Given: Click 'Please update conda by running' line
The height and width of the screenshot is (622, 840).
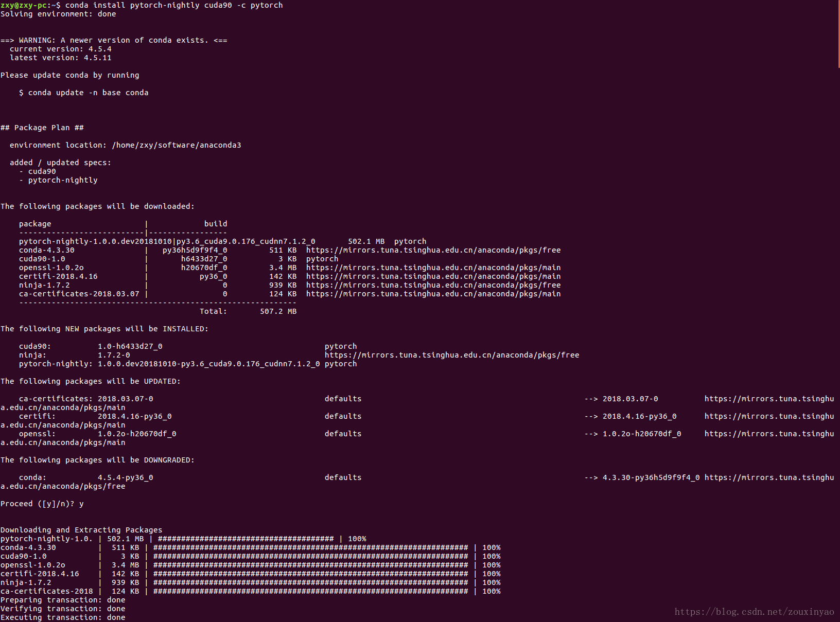Looking at the screenshot, I should (70, 75).
